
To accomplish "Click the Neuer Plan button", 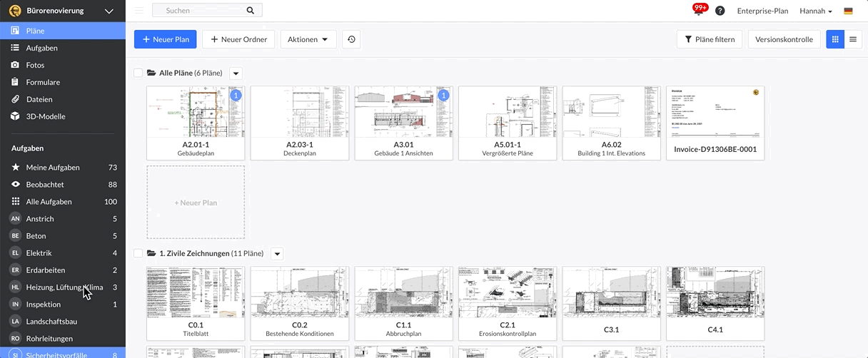I will click(165, 39).
